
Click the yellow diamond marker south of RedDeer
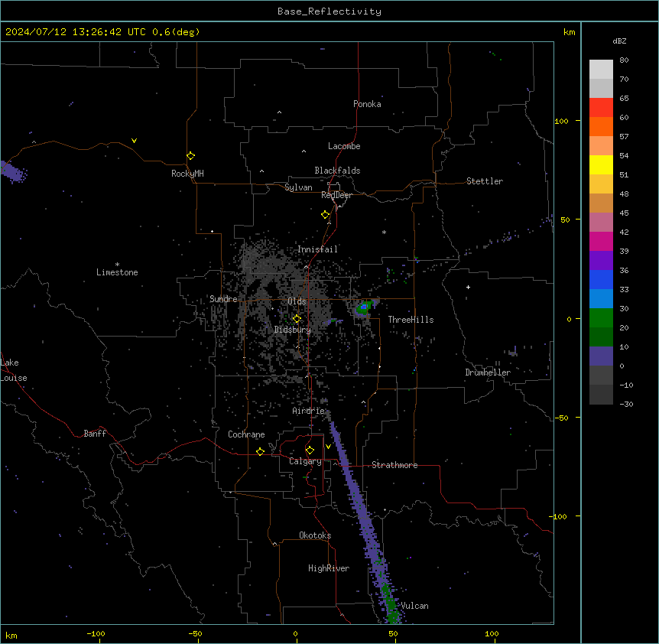point(325,215)
